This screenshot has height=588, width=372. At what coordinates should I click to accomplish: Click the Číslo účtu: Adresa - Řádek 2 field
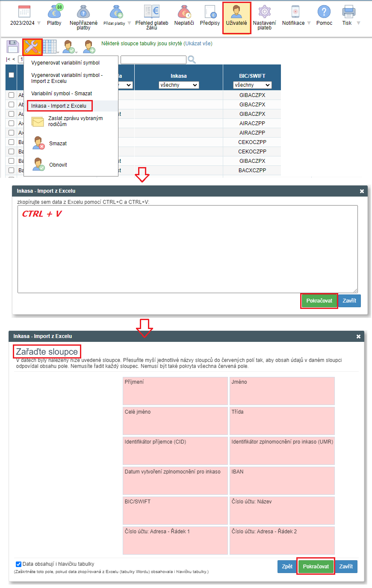coord(282,541)
